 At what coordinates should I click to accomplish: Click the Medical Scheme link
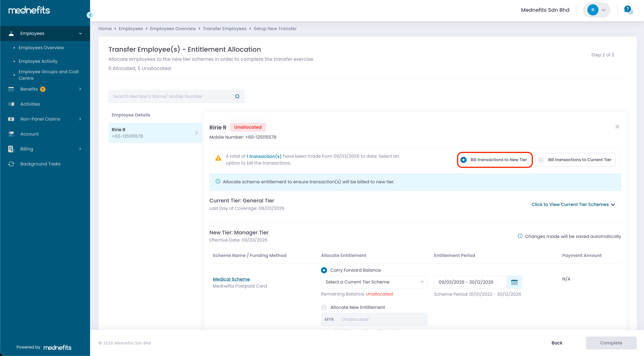[x=231, y=279]
